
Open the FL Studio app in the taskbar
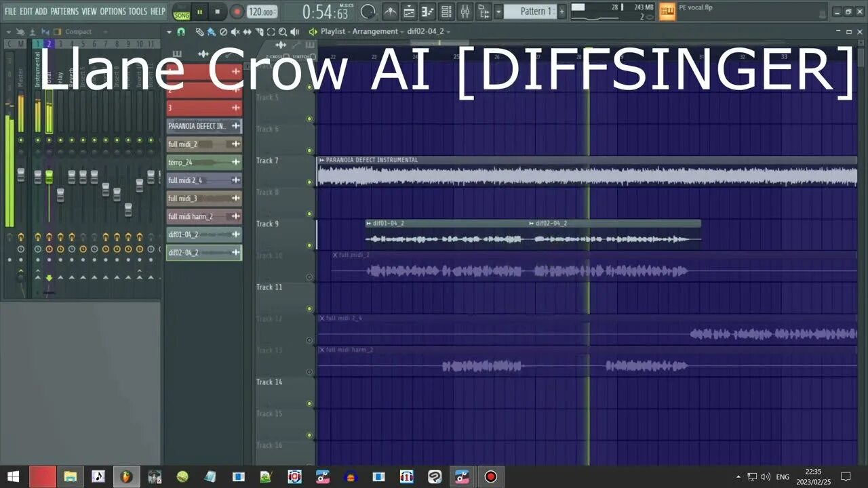coord(126,476)
